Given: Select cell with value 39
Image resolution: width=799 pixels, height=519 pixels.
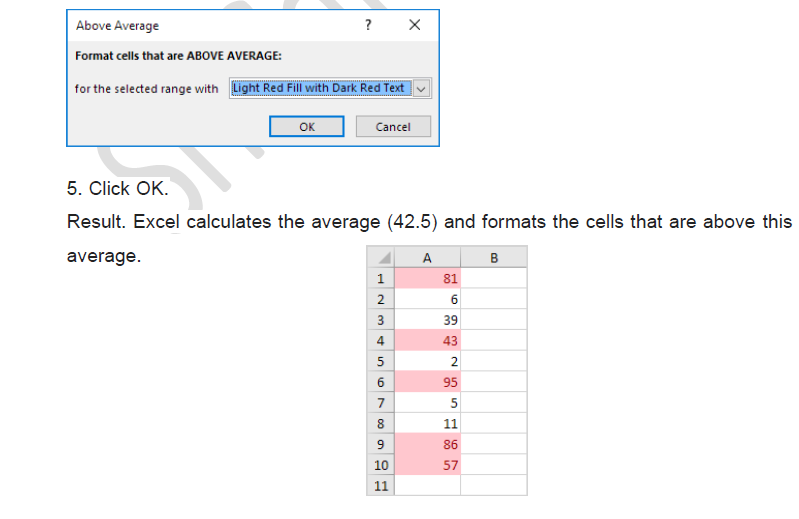Looking at the screenshot, I should [x=427, y=320].
